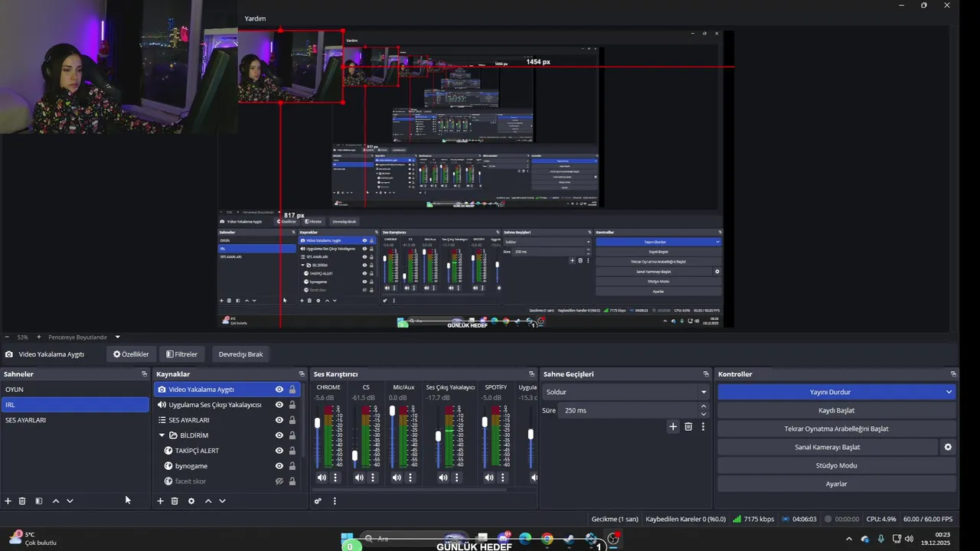980x551 pixels.
Task: Unlock the Video Yakalama Aygıtı source
Action: coord(292,390)
